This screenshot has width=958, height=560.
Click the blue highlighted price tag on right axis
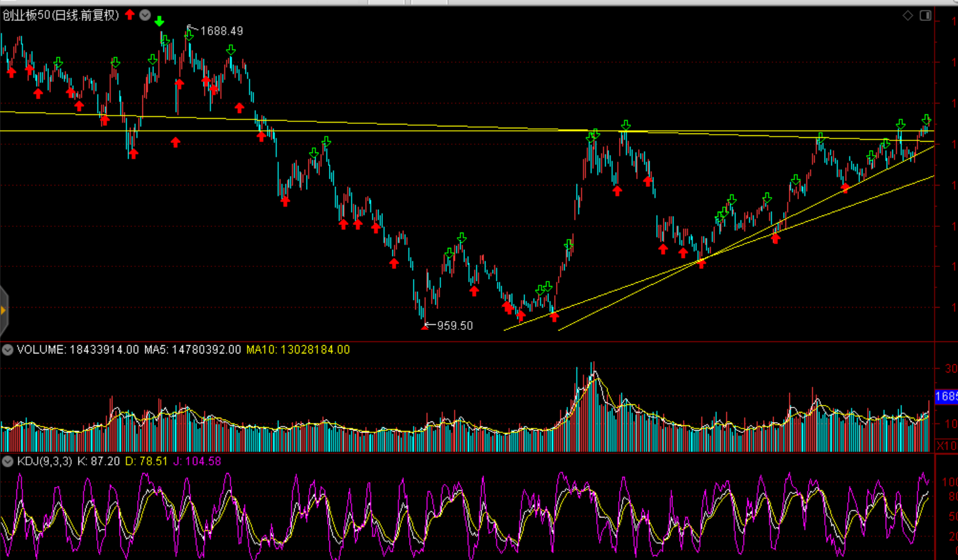946,397
